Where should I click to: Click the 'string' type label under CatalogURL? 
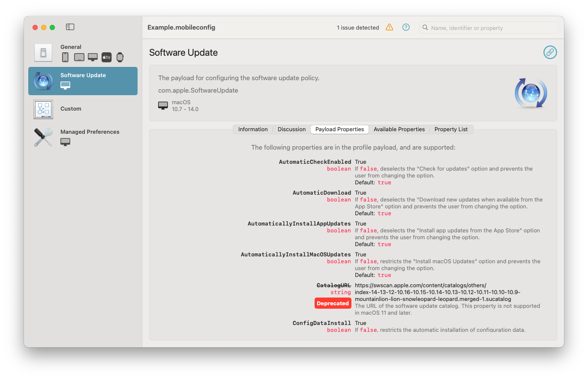click(341, 292)
